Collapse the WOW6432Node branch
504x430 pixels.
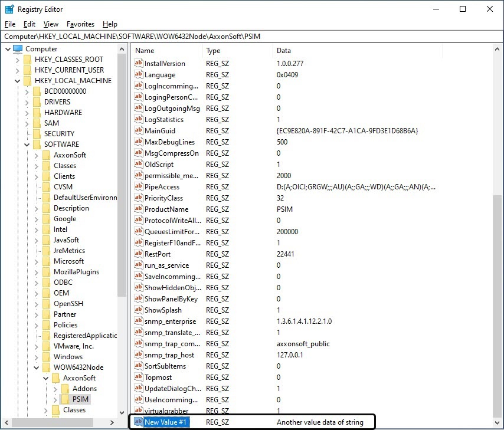pos(36,367)
